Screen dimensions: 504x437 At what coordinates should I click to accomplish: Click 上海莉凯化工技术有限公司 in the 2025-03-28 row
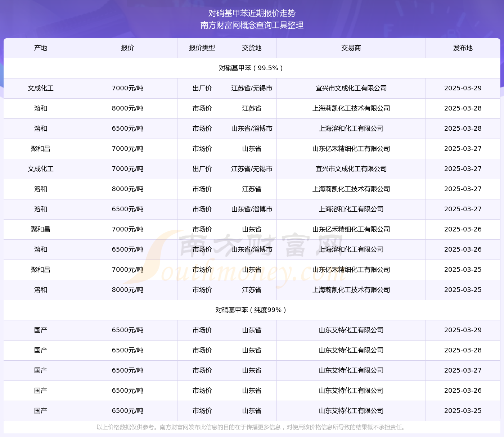point(351,108)
